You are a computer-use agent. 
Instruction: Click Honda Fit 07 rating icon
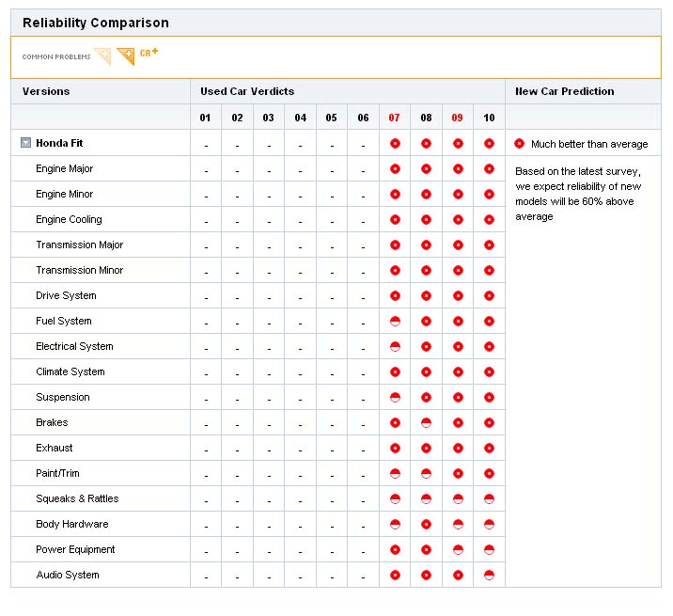(x=395, y=144)
